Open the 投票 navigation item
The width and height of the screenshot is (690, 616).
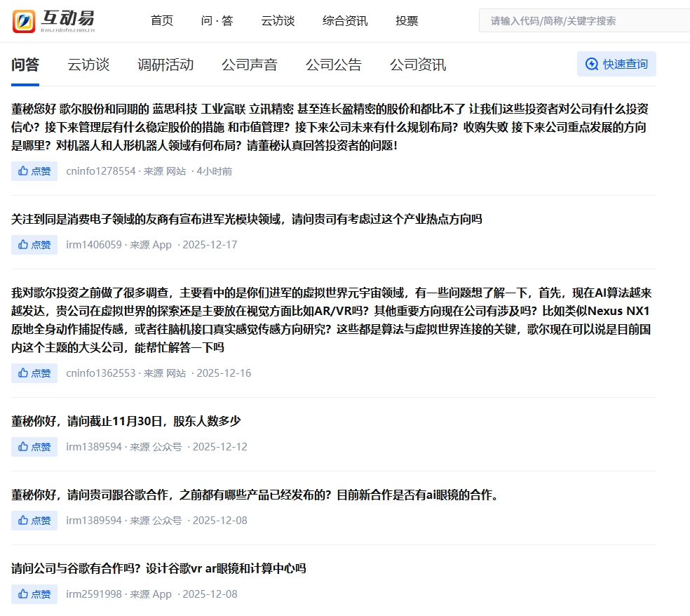(x=407, y=20)
